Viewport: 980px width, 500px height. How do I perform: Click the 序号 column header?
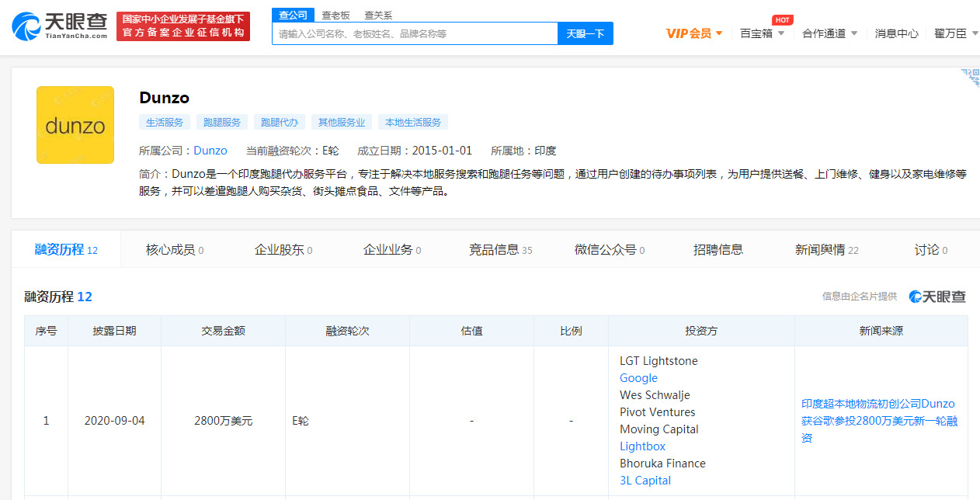[x=46, y=331]
